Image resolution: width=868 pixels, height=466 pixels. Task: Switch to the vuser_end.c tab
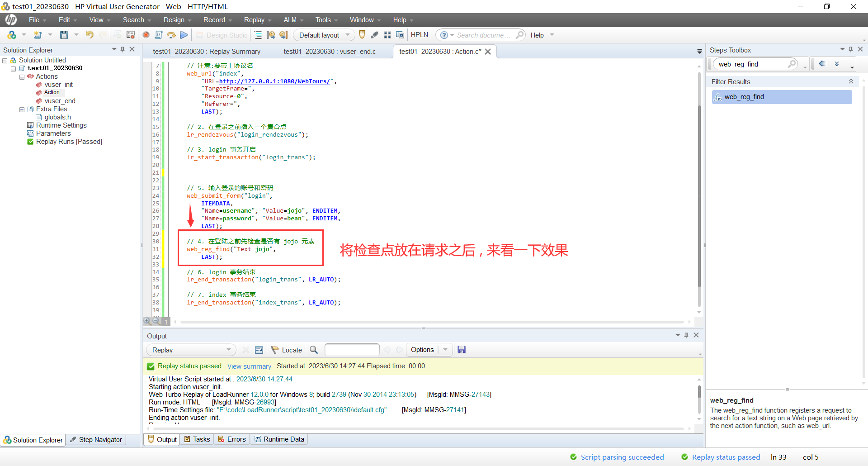click(x=330, y=52)
